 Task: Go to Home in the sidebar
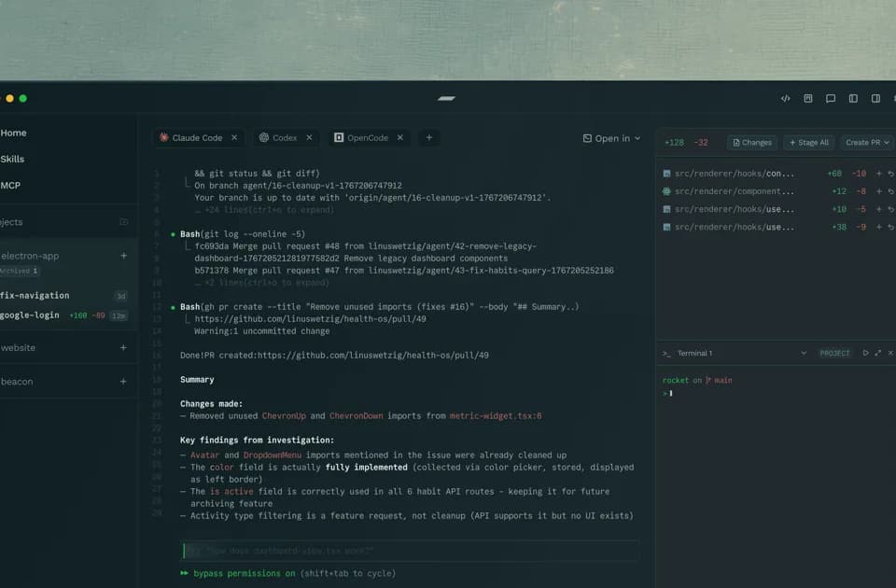[x=14, y=133]
